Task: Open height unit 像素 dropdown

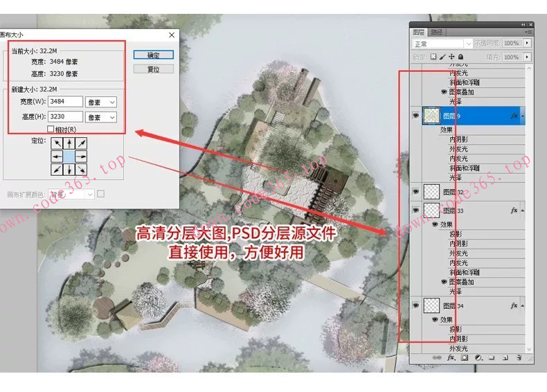Action: [101, 117]
